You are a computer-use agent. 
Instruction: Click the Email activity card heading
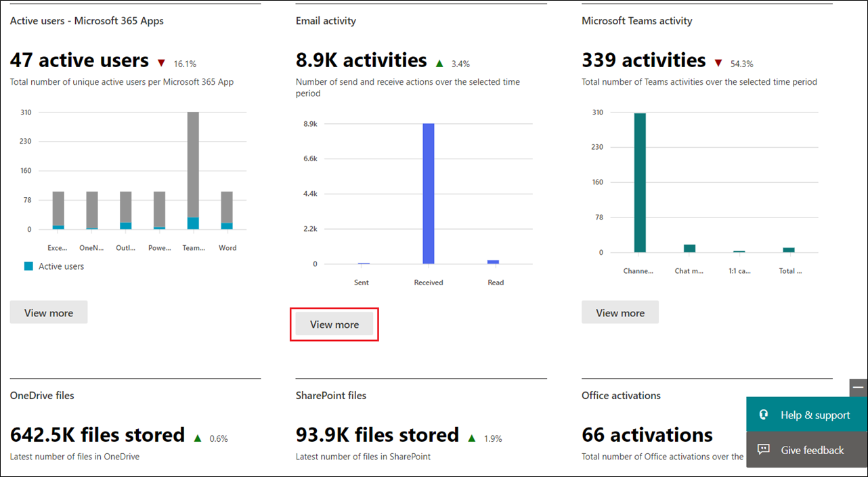(x=326, y=21)
